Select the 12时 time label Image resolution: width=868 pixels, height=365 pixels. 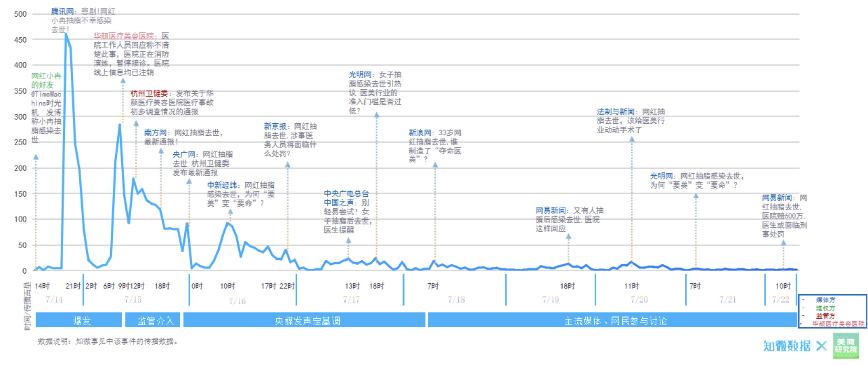[137, 286]
